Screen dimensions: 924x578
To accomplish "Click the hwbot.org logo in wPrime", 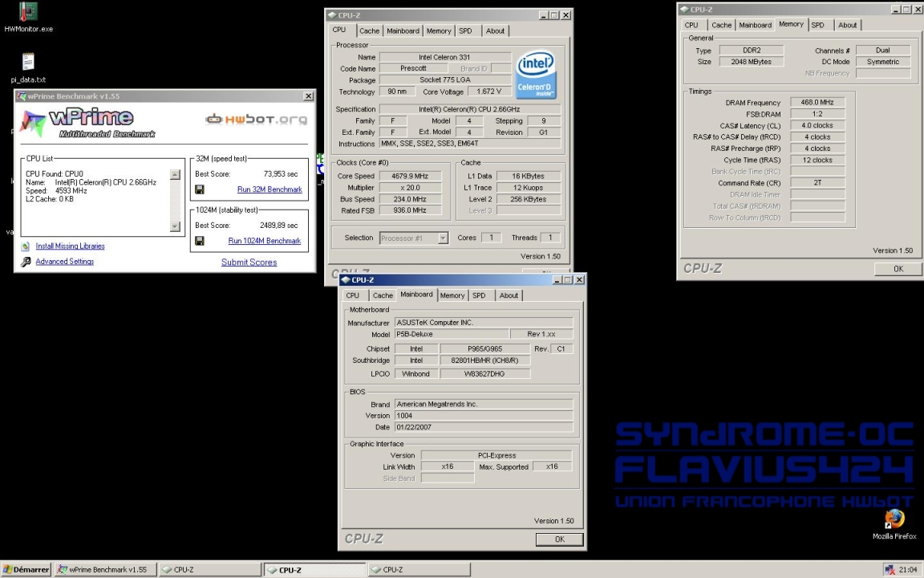I will (x=257, y=119).
